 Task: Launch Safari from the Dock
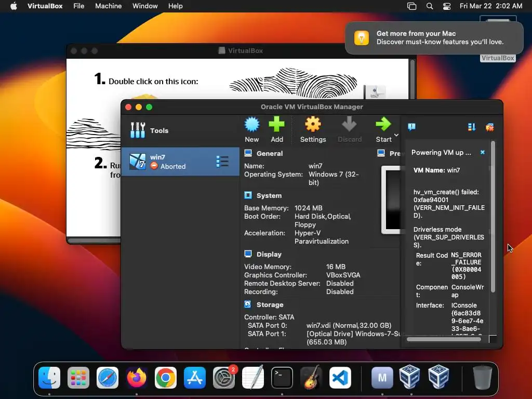coord(108,377)
